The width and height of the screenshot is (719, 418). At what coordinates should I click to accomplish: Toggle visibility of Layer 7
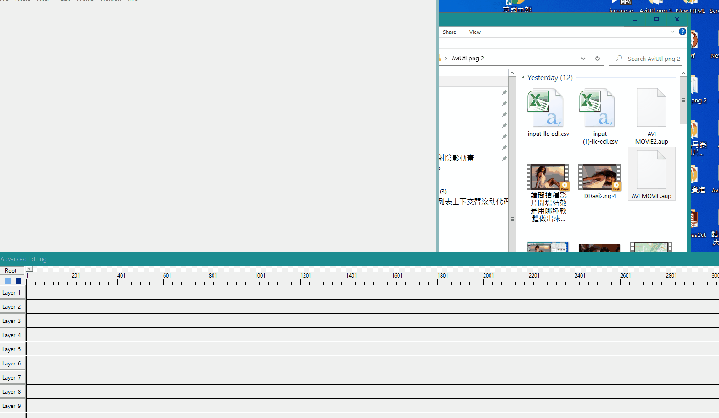pos(12,378)
